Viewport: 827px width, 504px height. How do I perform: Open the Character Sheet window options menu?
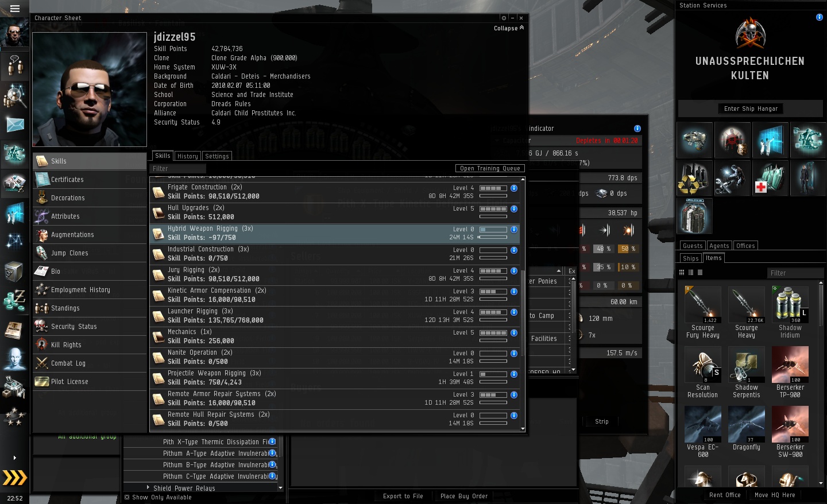(504, 18)
